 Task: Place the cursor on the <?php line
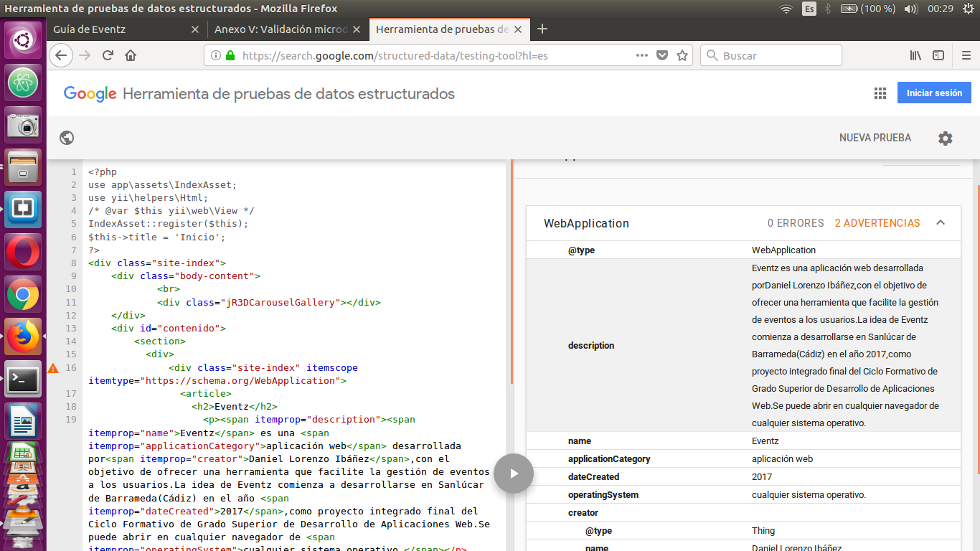(x=103, y=172)
